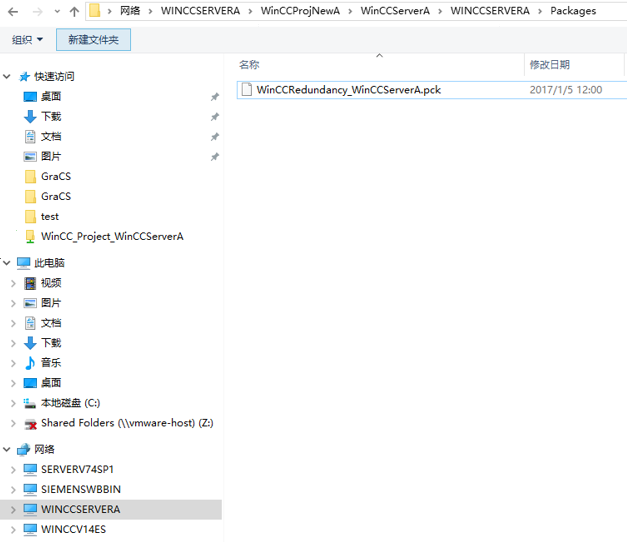Expand the SIEMENSWBBIN node
This screenshot has width=627, height=542.
(x=13, y=489)
